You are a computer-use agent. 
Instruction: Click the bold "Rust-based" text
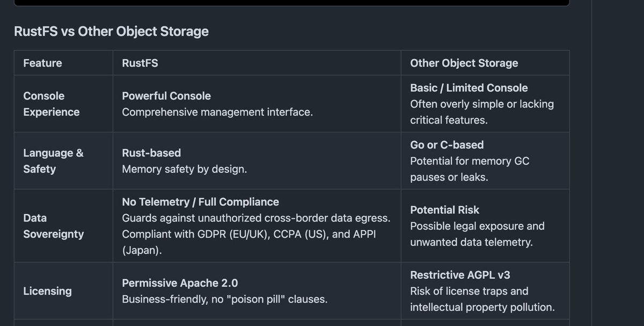point(151,153)
